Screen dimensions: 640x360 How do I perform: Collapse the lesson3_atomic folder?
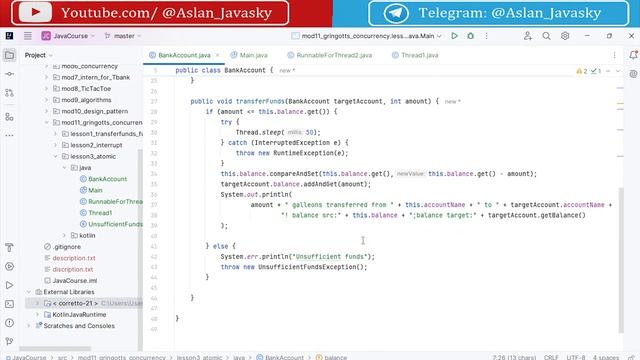[55, 156]
